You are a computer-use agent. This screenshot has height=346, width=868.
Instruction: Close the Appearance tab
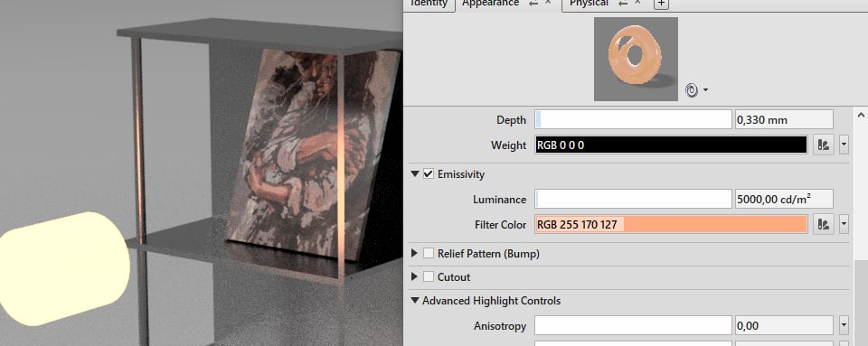pos(548,3)
